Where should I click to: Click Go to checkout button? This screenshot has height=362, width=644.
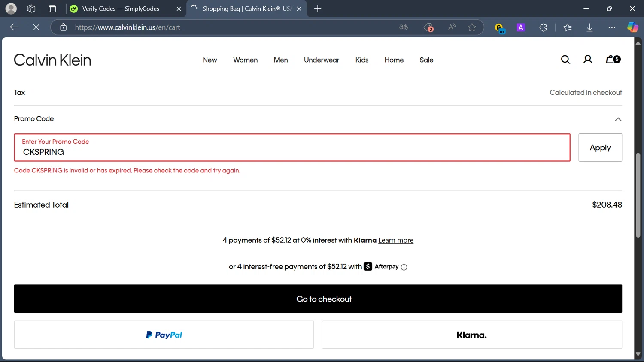[x=318, y=299]
